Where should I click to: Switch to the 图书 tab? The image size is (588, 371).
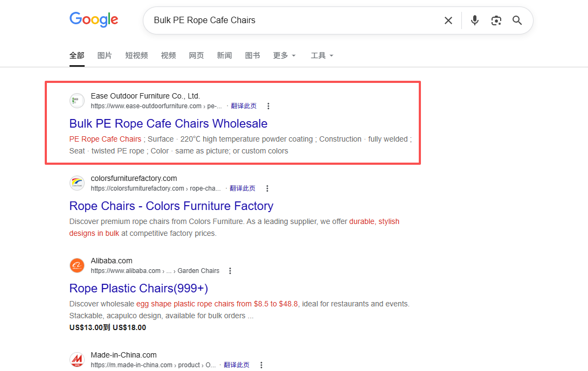(x=252, y=55)
